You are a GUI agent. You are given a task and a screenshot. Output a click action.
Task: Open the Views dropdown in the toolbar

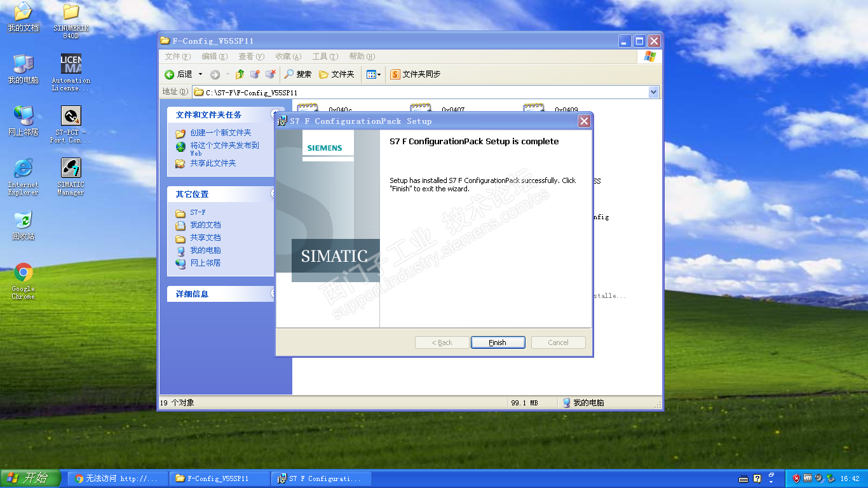(x=374, y=74)
